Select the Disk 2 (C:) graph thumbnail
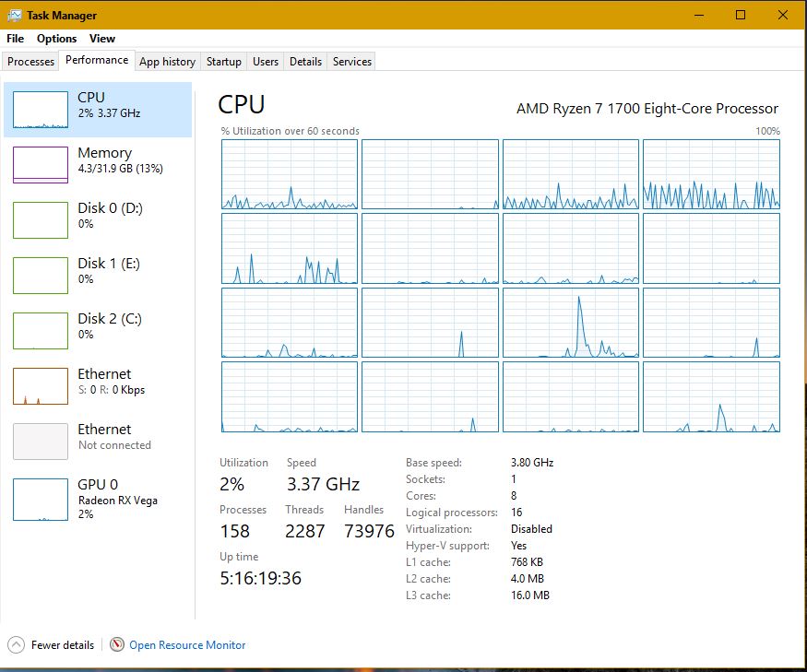Viewport: 807px width, 672px height. [x=41, y=331]
